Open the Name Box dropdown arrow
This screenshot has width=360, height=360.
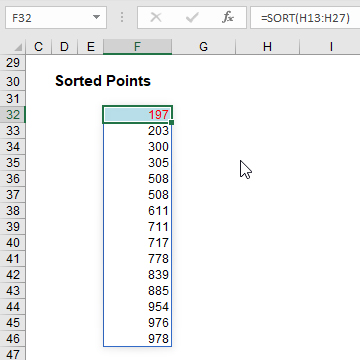click(x=96, y=17)
